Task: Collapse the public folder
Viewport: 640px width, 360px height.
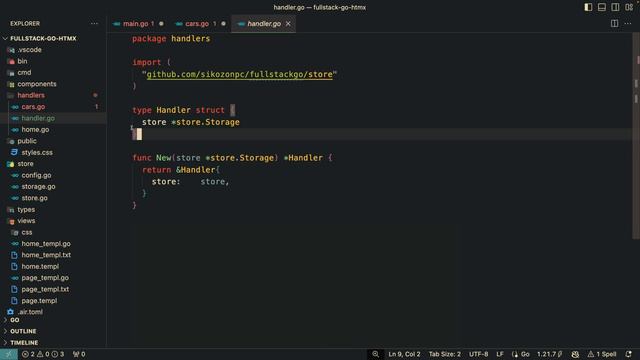Action: coord(27,141)
